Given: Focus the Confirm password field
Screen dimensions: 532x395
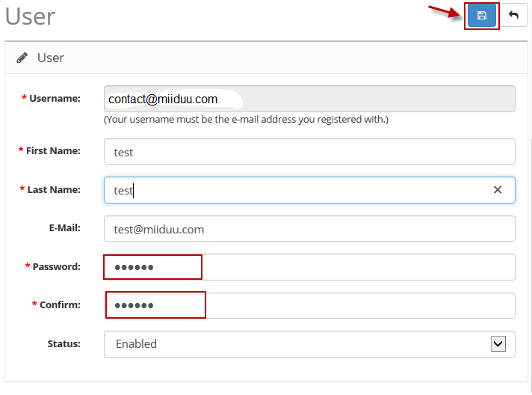Looking at the screenshot, I should click(x=309, y=305).
